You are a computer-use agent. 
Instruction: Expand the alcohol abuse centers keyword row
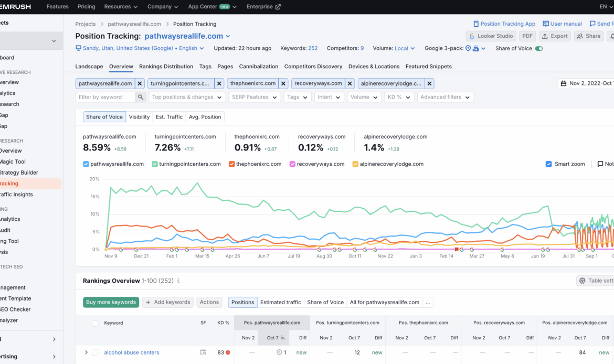pyautogui.click(x=86, y=352)
